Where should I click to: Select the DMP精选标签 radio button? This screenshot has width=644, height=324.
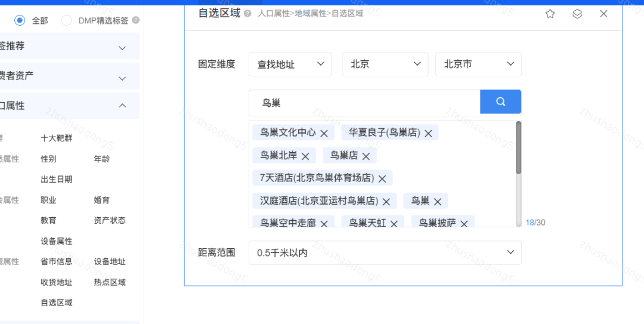(67, 20)
